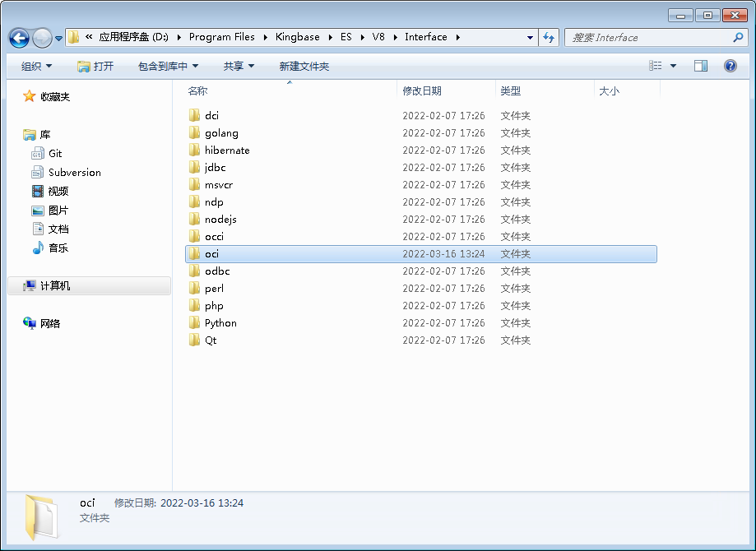Click the Forward navigation arrow
The width and height of the screenshot is (756, 551).
tap(42, 38)
